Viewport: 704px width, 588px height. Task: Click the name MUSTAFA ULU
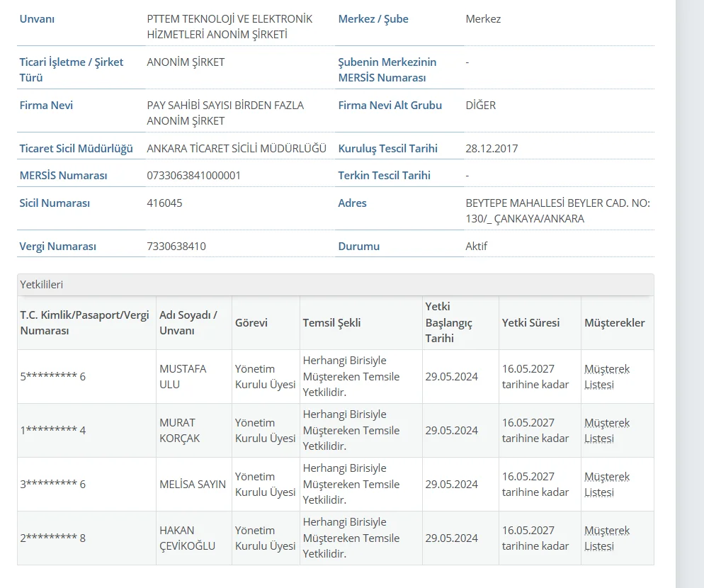point(183,376)
